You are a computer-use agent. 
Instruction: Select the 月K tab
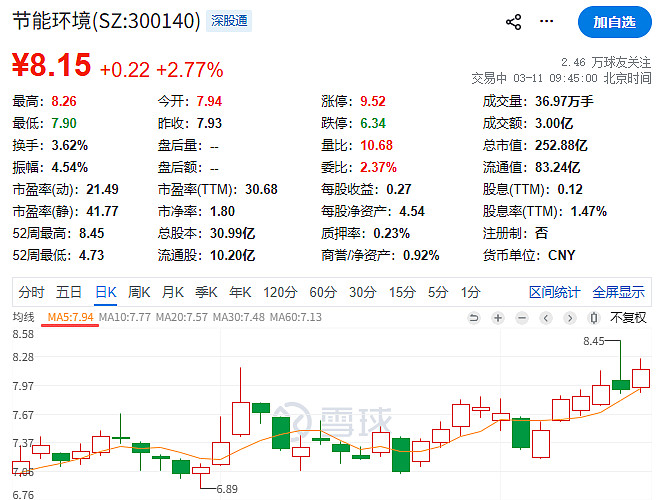tap(173, 292)
